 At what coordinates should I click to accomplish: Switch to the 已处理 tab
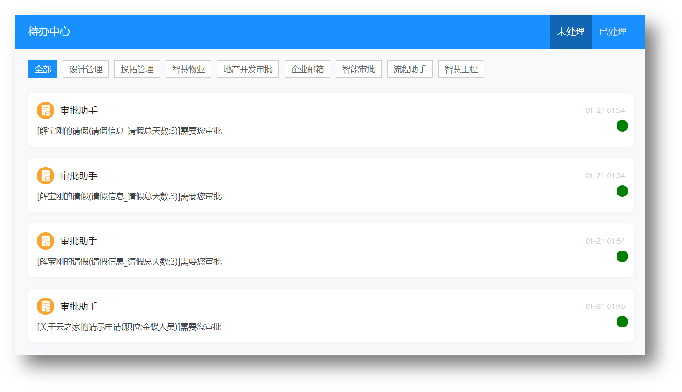pos(612,32)
